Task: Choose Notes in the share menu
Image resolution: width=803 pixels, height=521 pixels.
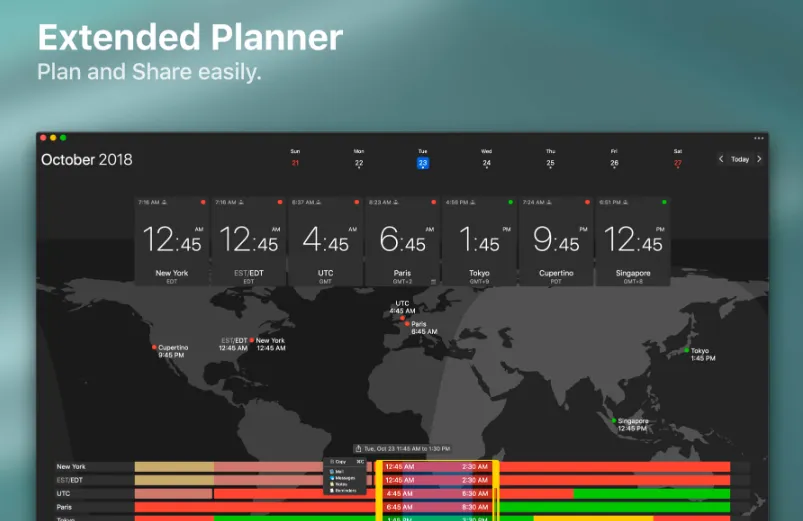Action: [x=345, y=484]
